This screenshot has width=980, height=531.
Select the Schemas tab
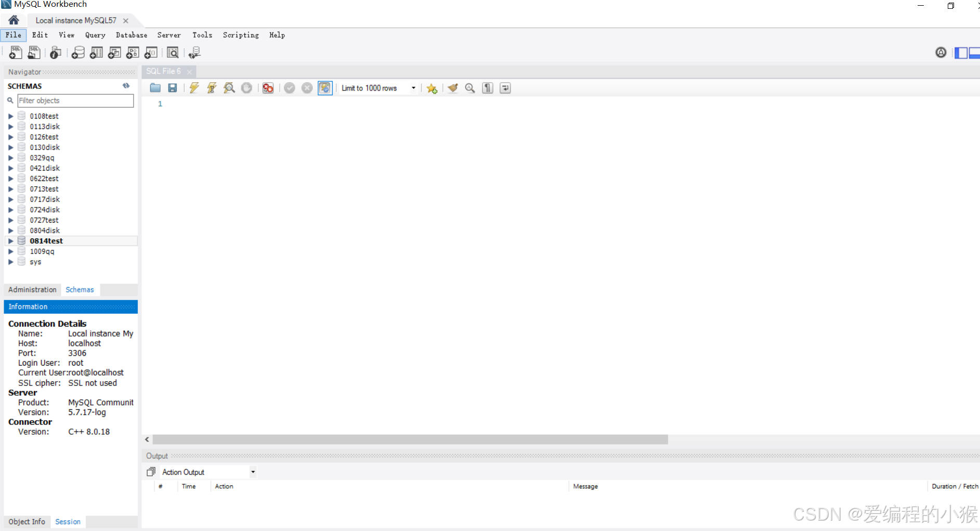coord(80,290)
